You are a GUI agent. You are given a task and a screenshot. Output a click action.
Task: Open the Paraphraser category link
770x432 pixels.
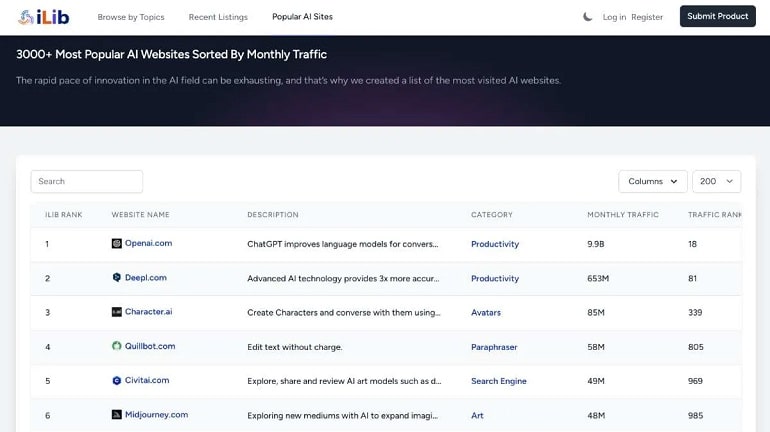coord(494,347)
